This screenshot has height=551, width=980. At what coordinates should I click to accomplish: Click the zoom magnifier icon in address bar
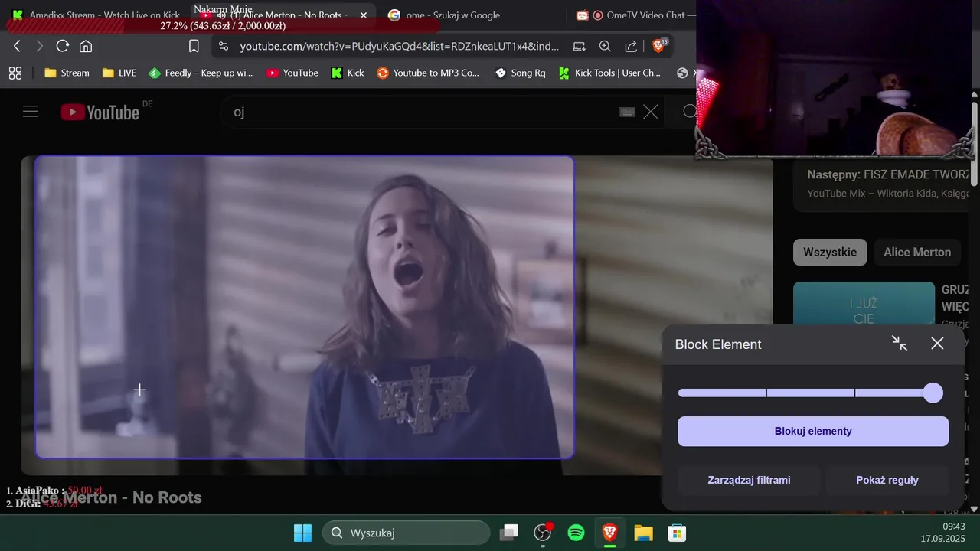coord(605,46)
